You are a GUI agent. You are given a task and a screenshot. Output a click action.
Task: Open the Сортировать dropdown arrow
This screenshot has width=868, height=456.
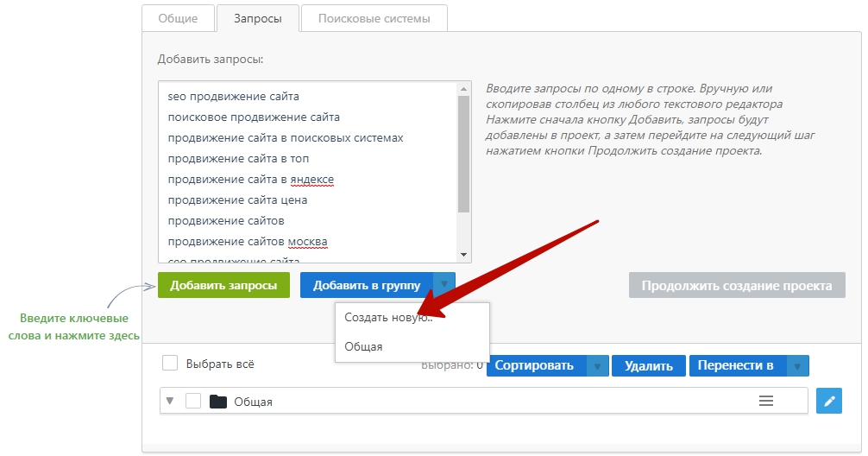coord(598,365)
